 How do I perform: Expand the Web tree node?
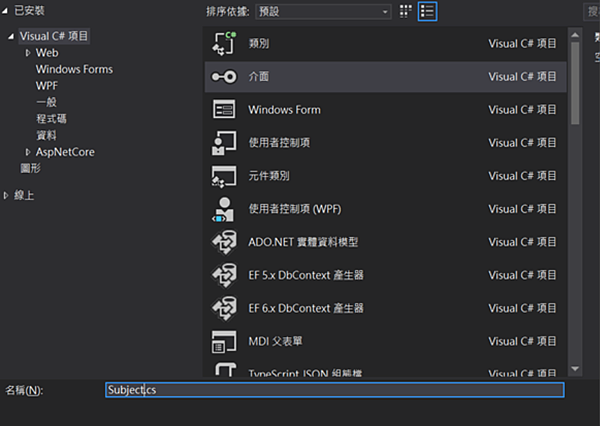click(x=28, y=53)
